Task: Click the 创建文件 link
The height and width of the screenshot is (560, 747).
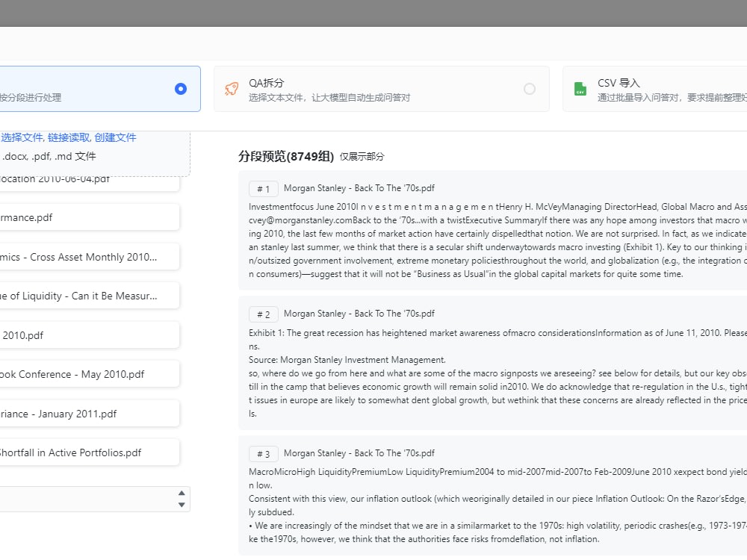Action: pyautogui.click(x=115, y=137)
